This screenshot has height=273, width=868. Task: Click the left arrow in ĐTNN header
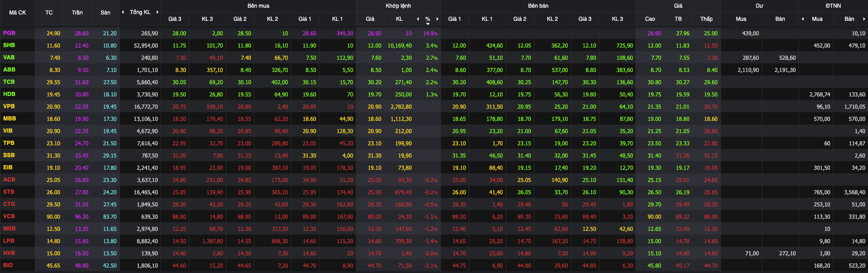803,19
